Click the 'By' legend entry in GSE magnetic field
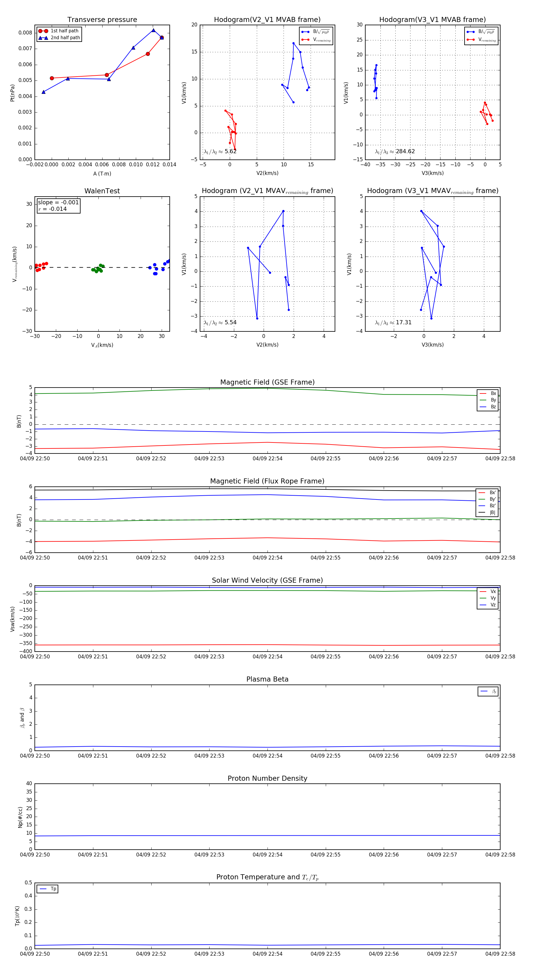The image size is (535, 980). point(488,400)
